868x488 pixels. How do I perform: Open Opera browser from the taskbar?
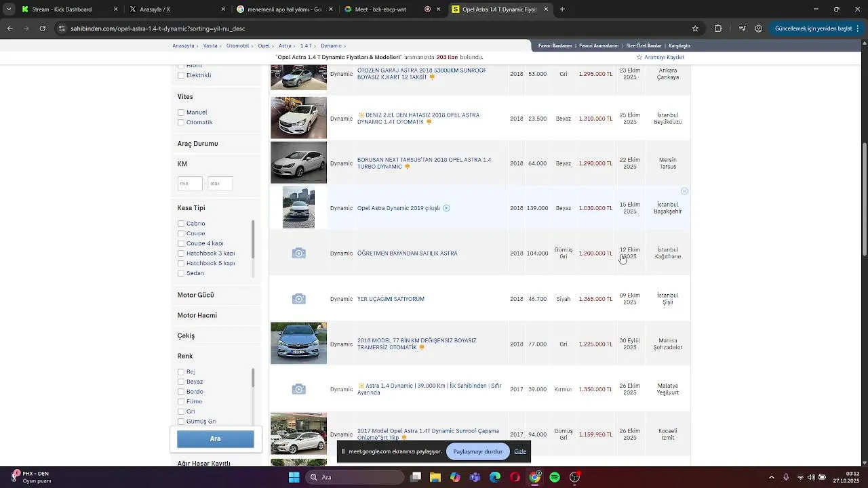[x=515, y=477]
